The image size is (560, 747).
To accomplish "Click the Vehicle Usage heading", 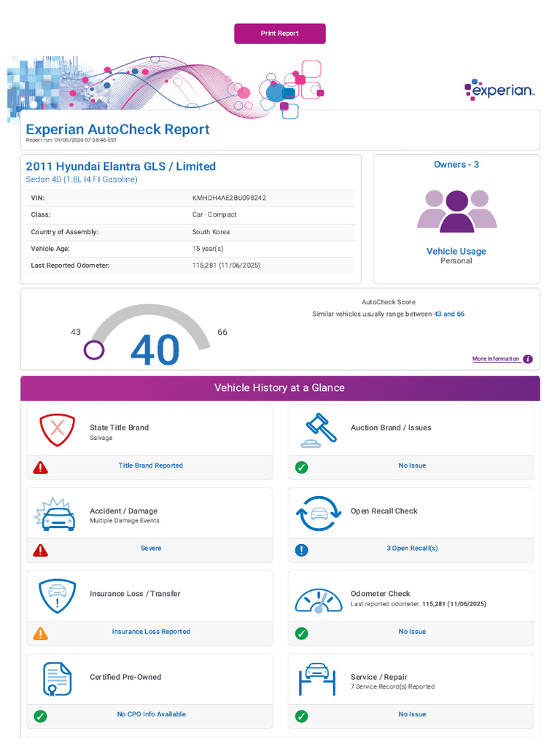I will (x=456, y=251).
